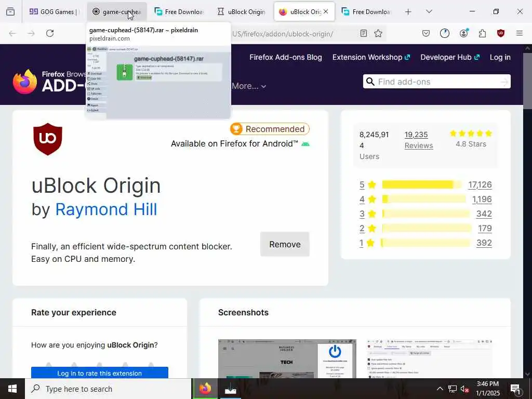This screenshot has width=532, height=399.
Task: Click the 3 star rating bar
Action: click(426, 214)
